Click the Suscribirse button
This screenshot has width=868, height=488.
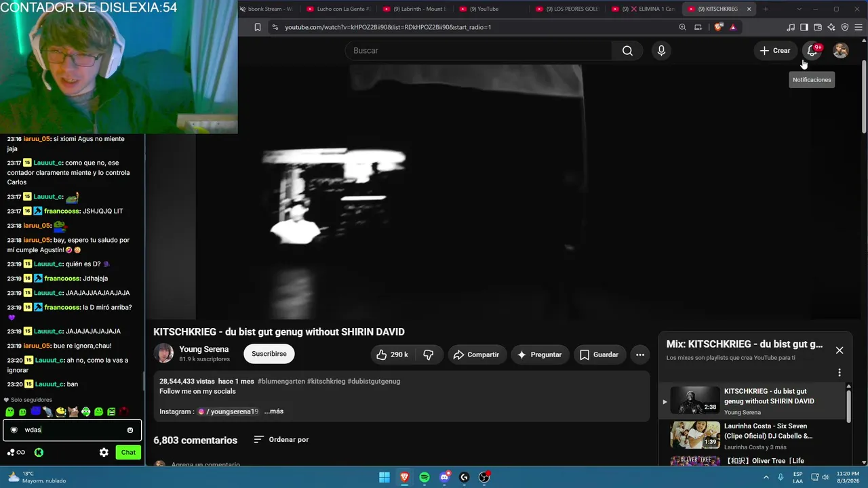coord(269,354)
